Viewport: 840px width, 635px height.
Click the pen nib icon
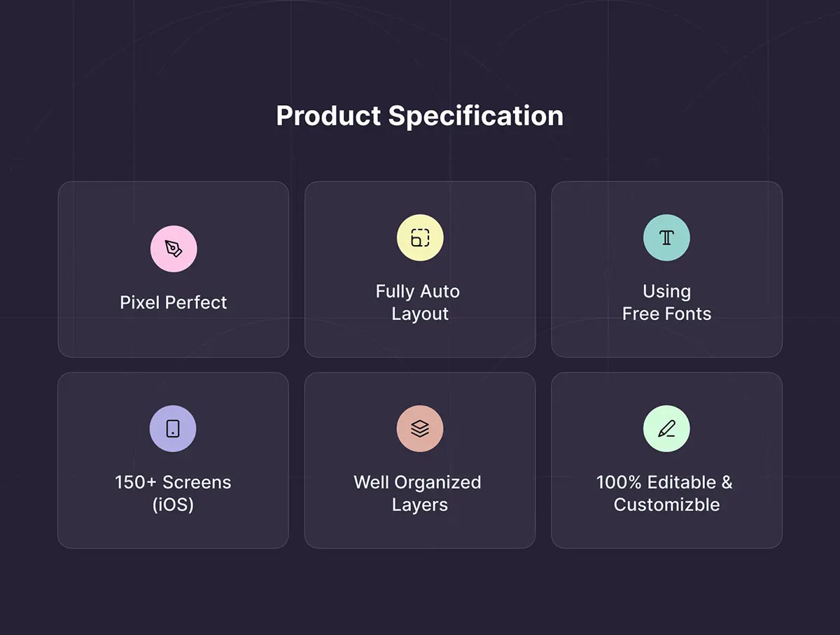(174, 249)
